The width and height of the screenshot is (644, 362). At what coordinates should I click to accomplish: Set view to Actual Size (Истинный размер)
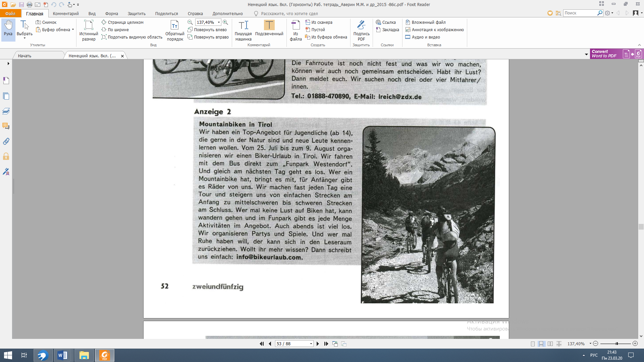click(x=89, y=30)
